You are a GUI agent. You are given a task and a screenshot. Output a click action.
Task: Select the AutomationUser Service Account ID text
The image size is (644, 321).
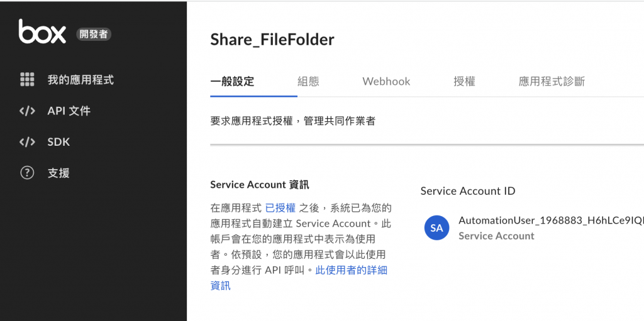(x=551, y=220)
